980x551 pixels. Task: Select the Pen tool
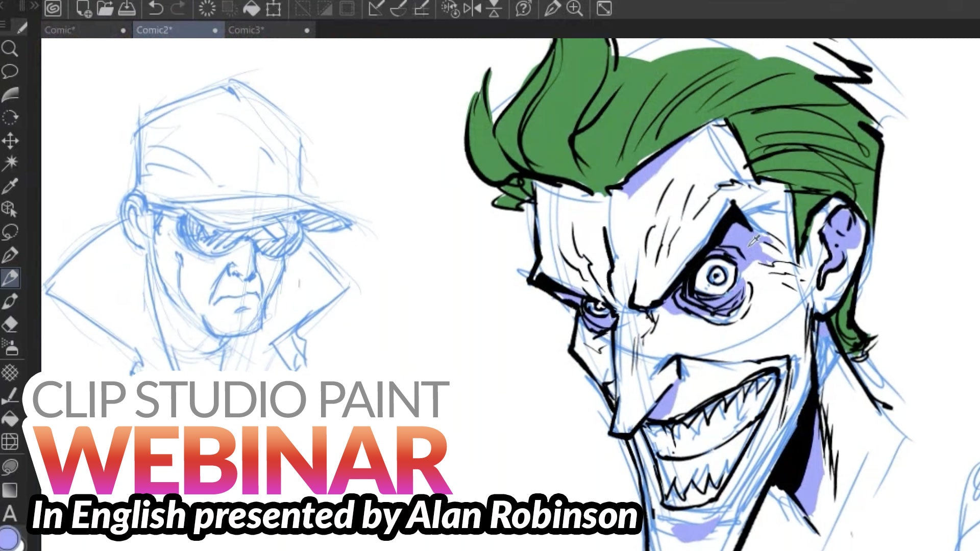[x=10, y=255]
